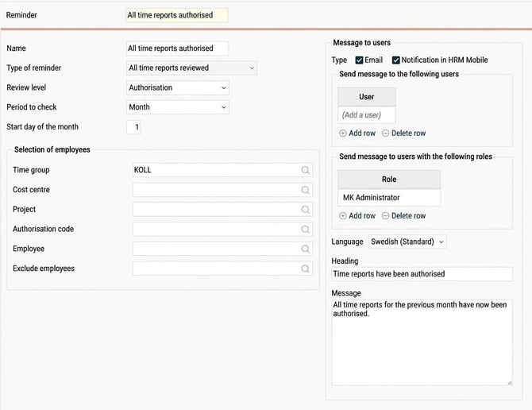Click the User column header

pos(366,97)
